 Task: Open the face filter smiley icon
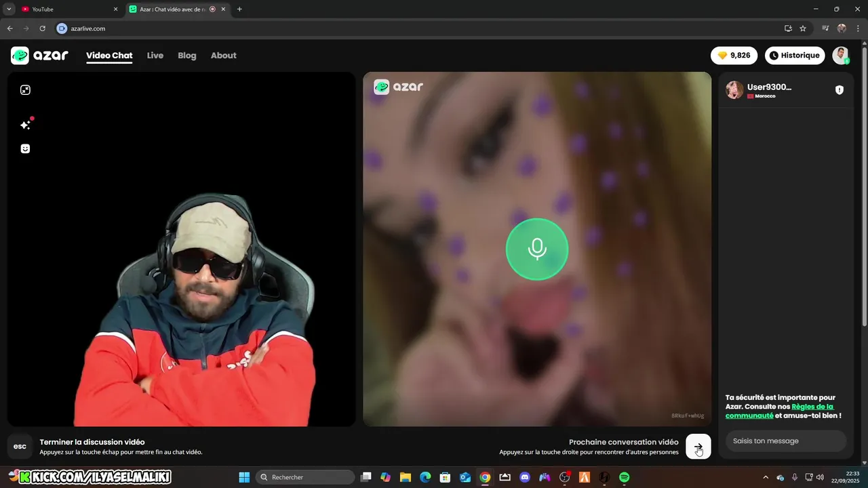[25, 148]
